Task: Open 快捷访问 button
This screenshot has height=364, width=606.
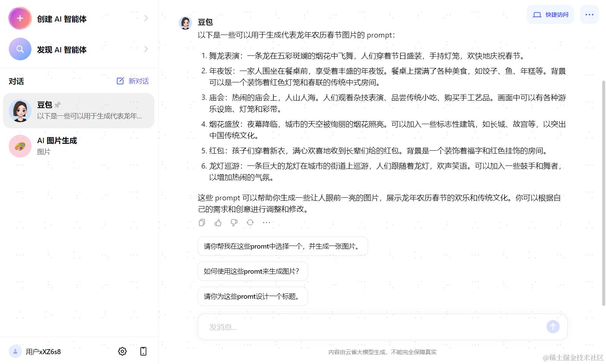Action: pyautogui.click(x=550, y=14)
